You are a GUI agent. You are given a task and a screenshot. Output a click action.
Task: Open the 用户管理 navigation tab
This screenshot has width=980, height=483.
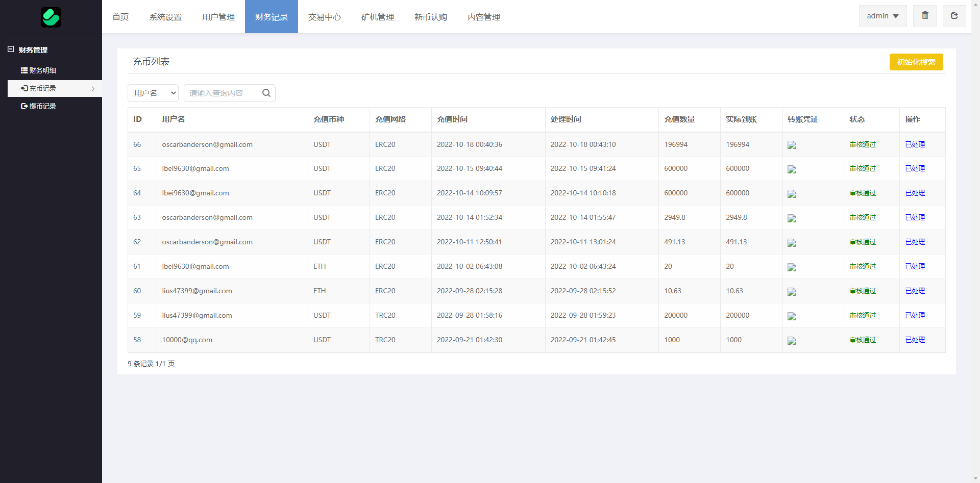pyautogui.click(x=218, y=17)
